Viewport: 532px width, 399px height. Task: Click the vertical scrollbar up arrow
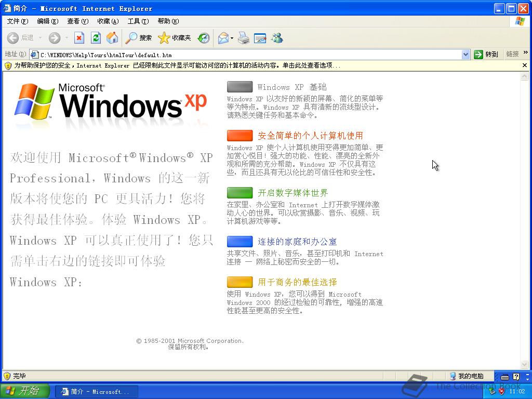point(525,76)
